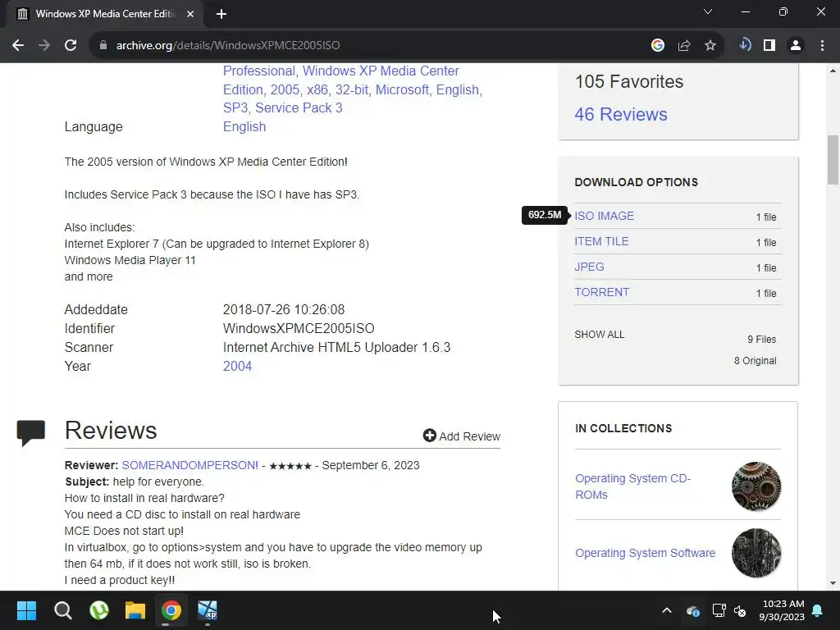
Task: Click the muted volume tray icon
Action: click(x=740, y=610)
